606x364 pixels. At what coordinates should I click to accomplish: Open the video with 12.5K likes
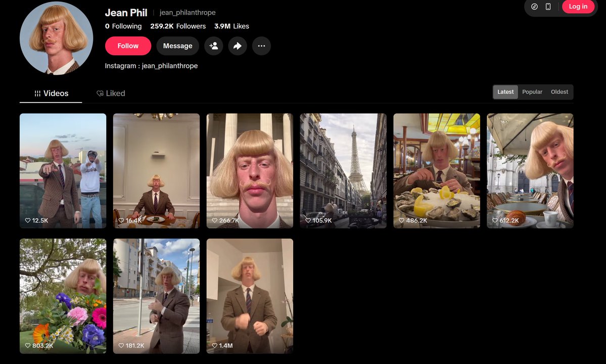[63, 171]
